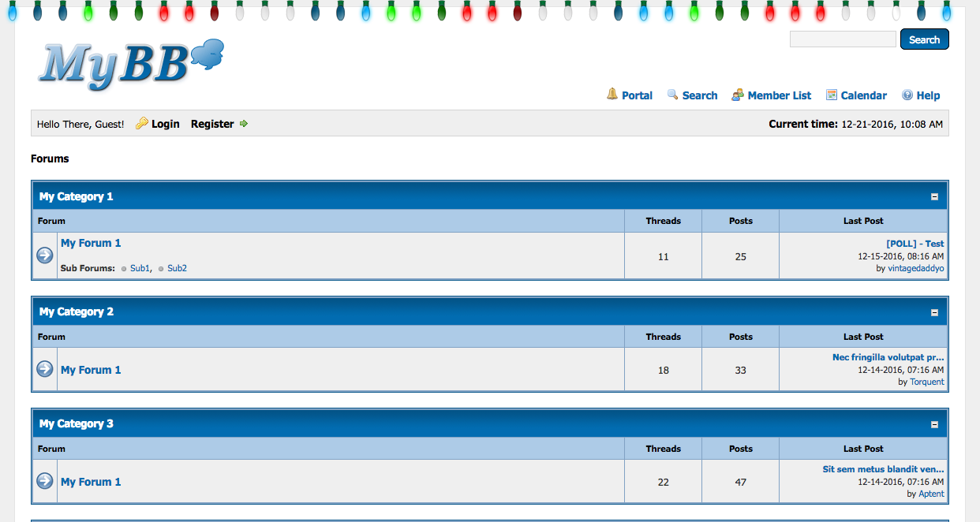
Task: Click the small icon before Sub1
Action: click(x=124, y=269)
